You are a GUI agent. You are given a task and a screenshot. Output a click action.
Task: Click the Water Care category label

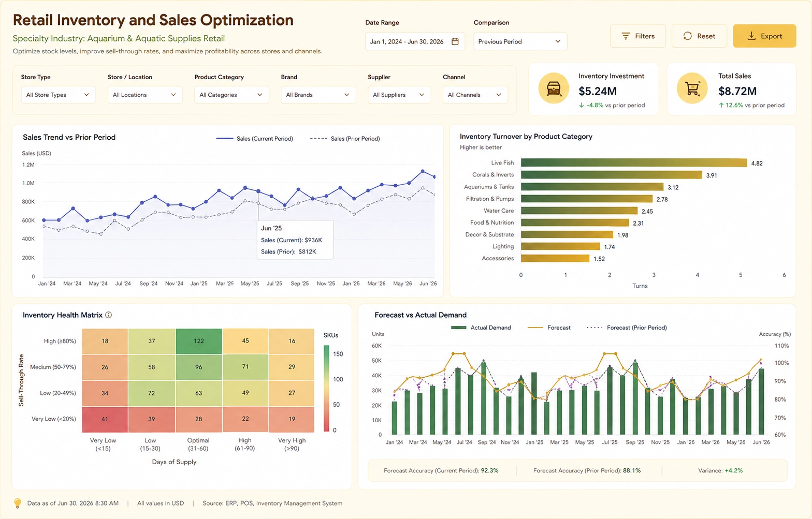(499, 211)
